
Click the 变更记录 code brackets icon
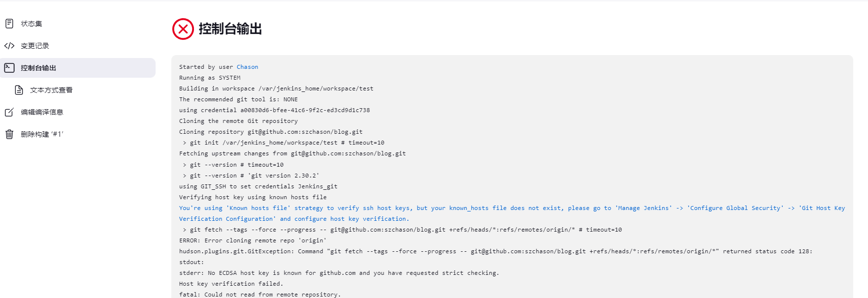coord(9,46)
